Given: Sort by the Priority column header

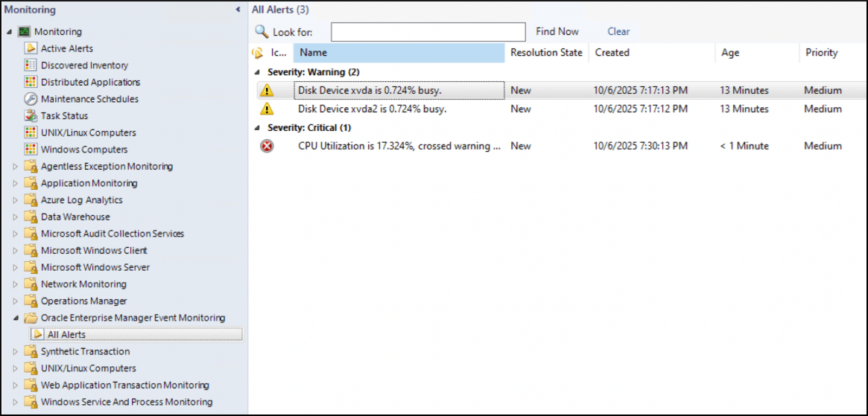Looking at the screenshot, I should tap(833, 53).
